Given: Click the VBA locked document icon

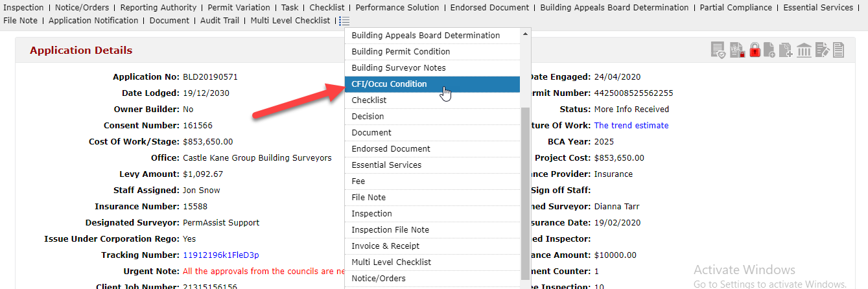Looking at the screenshot, I should [737, 50].
